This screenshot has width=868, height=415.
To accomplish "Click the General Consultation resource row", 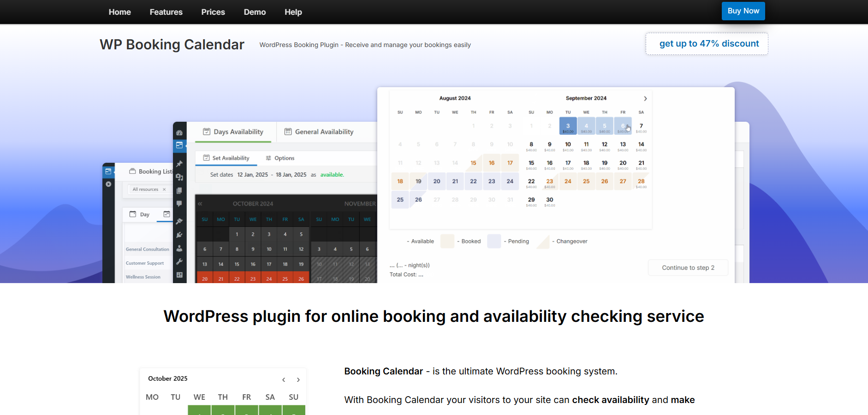I will tap(148, 249).
